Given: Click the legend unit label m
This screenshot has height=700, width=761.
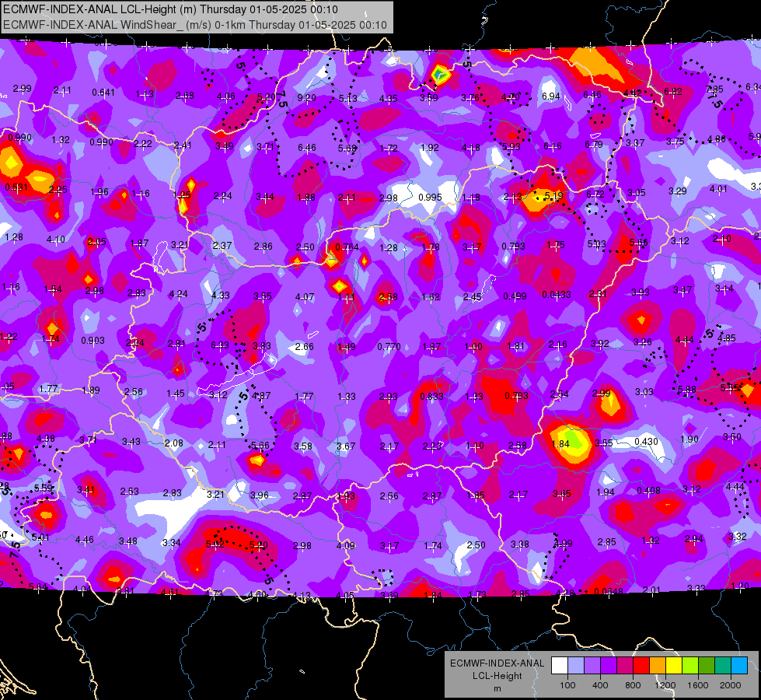Looking at the screenshot, I should point(497,688).
